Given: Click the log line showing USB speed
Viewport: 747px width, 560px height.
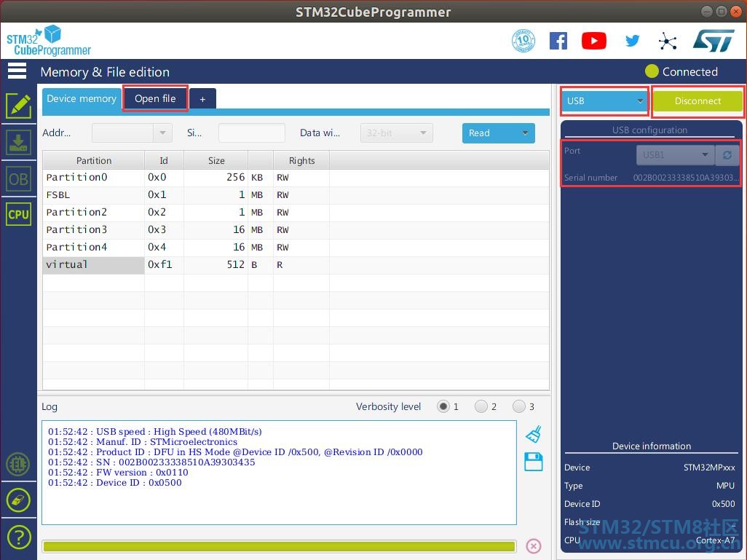Looking at the screenshot, I should [x=155, y=431].
